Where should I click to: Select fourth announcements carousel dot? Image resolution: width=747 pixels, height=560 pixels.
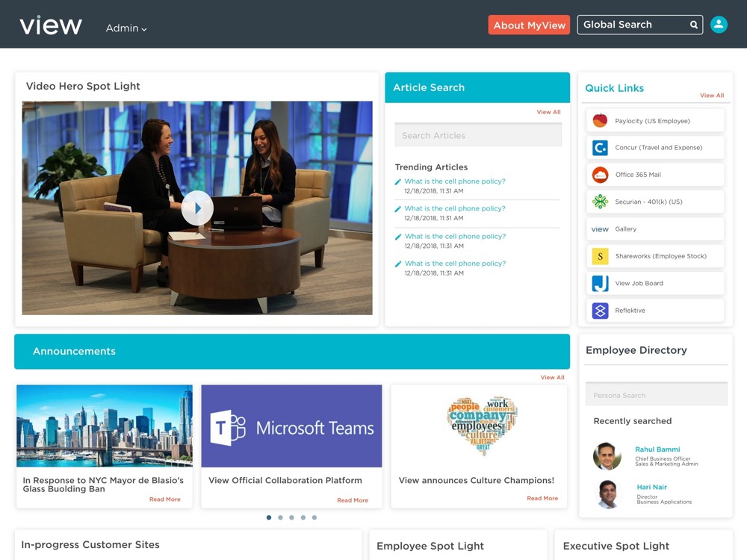[303, 517]
